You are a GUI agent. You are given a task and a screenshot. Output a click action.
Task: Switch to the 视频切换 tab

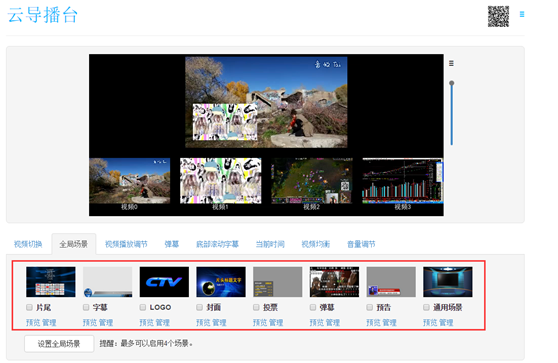(x=28, y=244)
